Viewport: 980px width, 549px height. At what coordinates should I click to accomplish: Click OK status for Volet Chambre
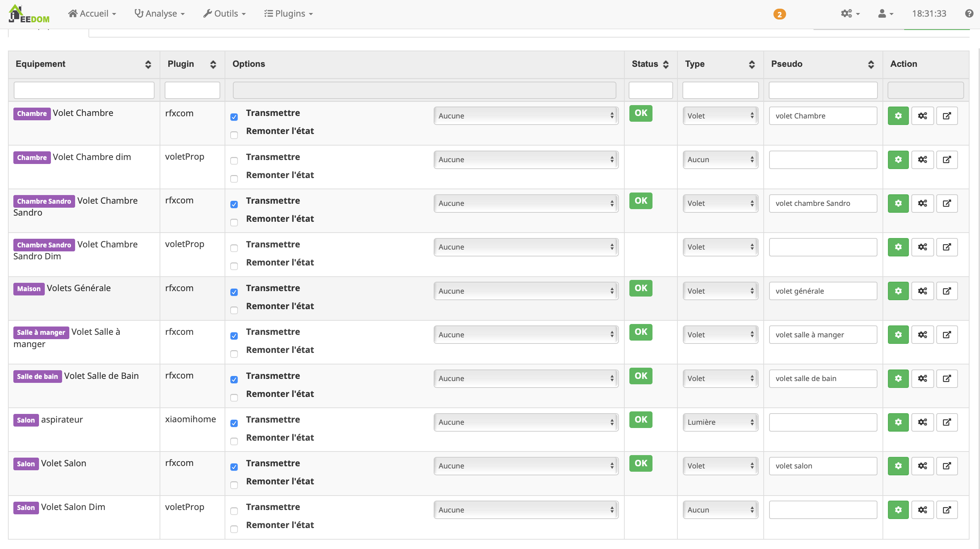coord(641,113)
